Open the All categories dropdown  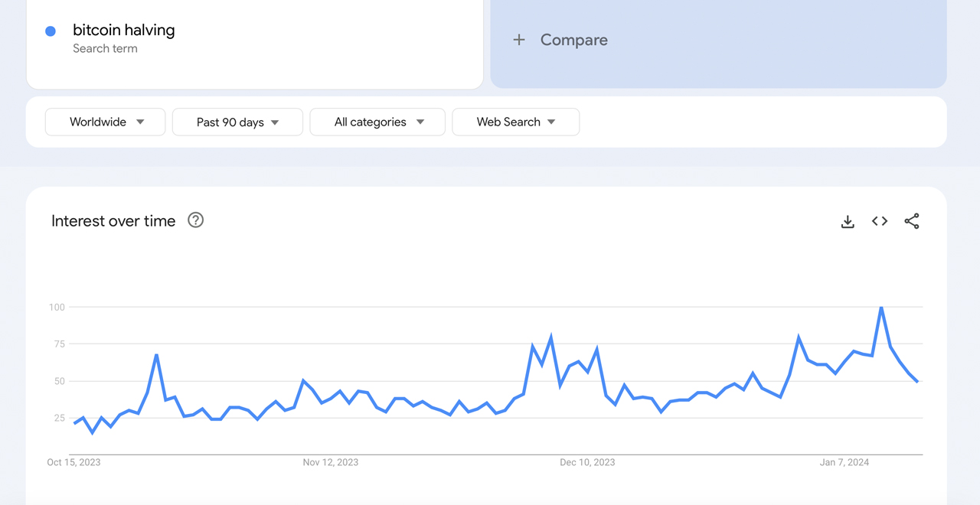click(x=377, y=122)
